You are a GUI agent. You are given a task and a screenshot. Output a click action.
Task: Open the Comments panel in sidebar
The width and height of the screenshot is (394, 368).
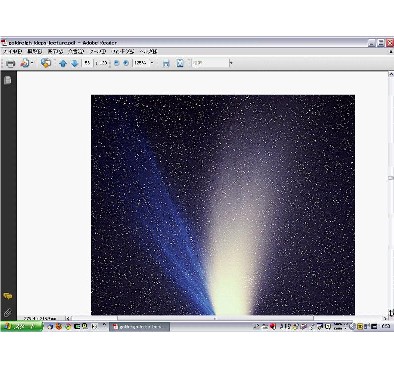coord(7,296)
